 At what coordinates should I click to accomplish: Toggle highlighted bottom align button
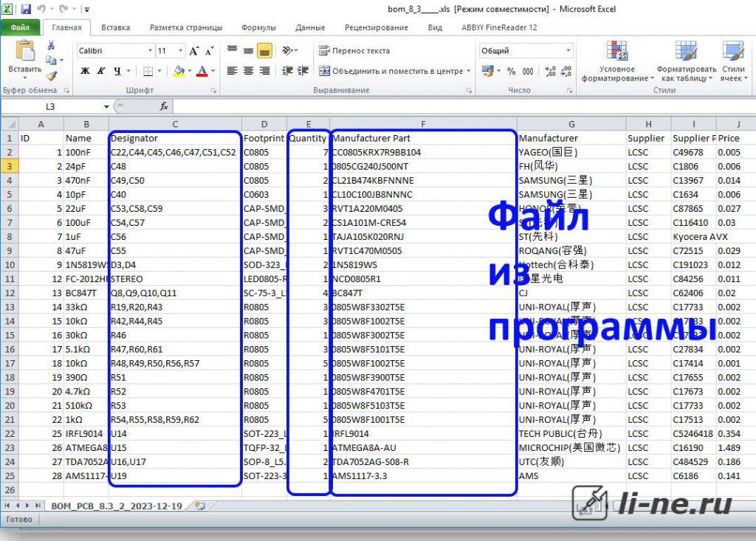click(264, 51)
